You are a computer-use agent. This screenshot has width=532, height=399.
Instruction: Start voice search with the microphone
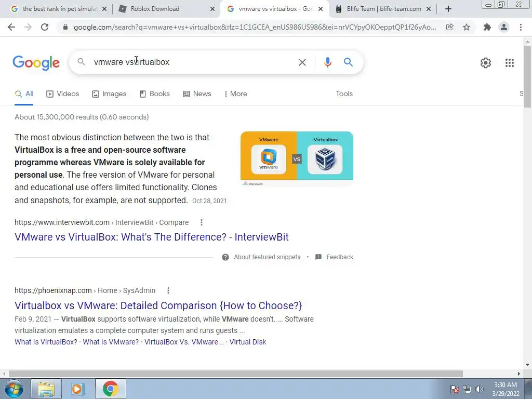[x=327, y=62]
